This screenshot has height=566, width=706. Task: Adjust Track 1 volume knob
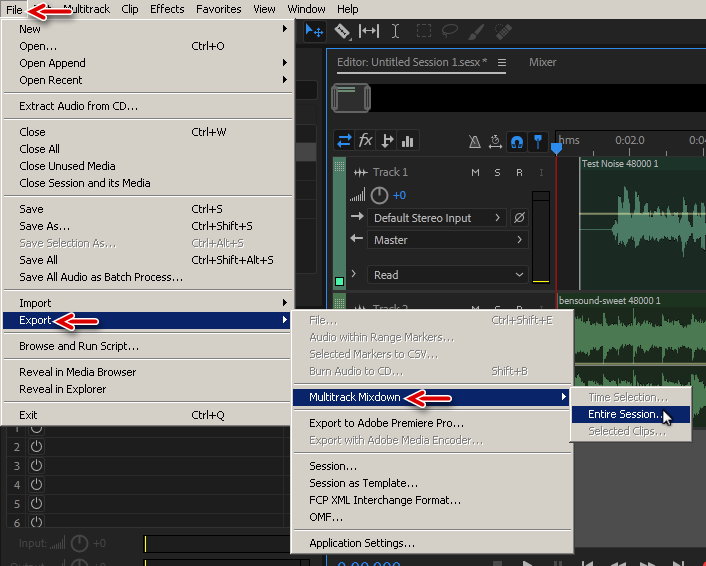pos(379,195)
